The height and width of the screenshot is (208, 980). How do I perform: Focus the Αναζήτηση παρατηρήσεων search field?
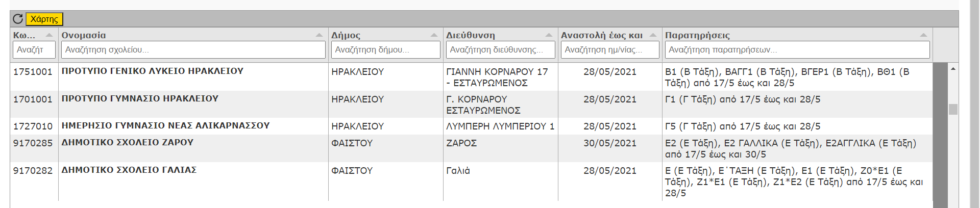pos(797,50)
